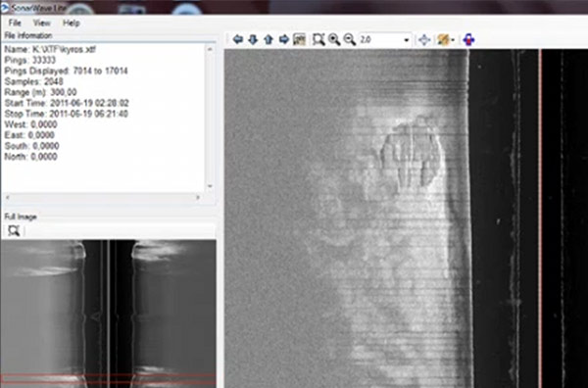Image resolution: width=588 pixels, height=388 pixels.
Task: Click the Full Image panel zoom icon
Action: point(14,230)
